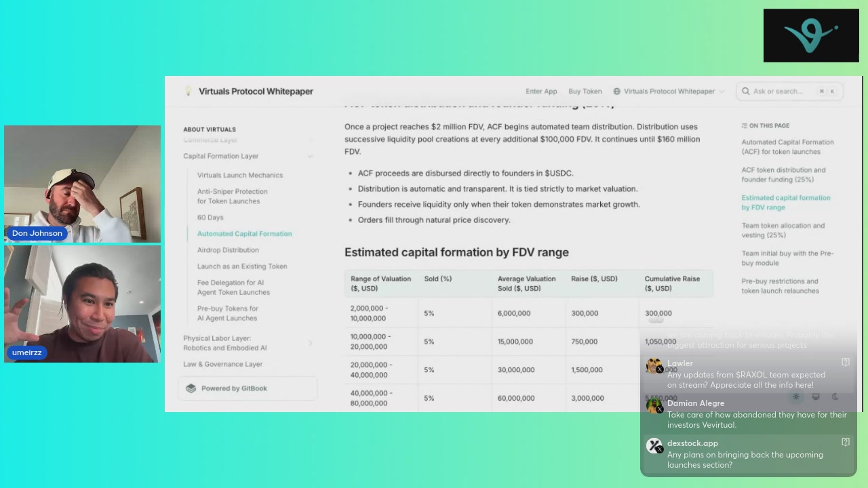Click Powered by GitBook button

[248, 388]
